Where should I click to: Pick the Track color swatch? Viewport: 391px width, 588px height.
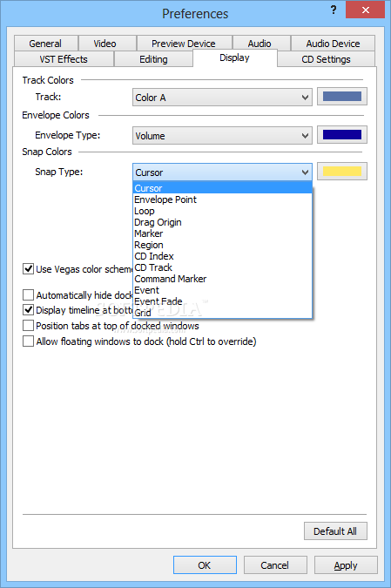[342, 97]
